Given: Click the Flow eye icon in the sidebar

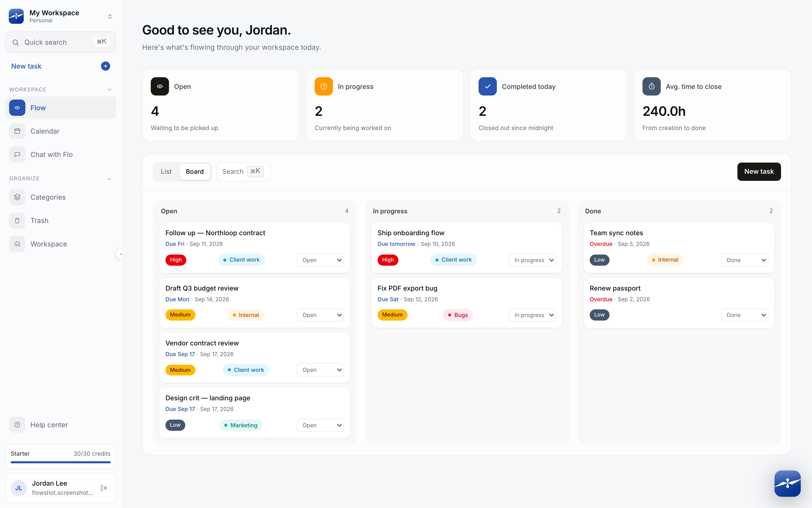Looking at the screenshot, I should [x=17, y=108].
